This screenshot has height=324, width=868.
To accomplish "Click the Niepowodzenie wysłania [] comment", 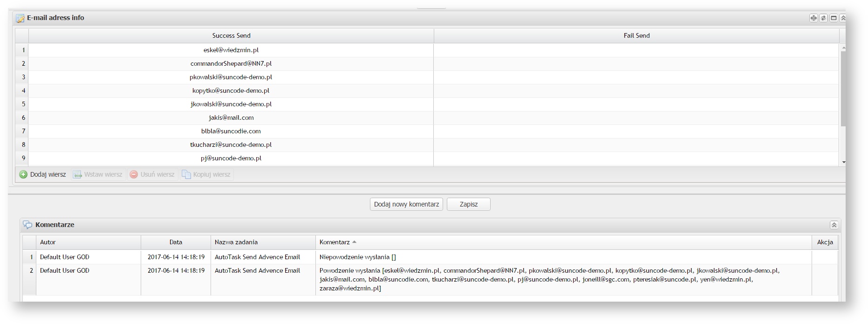I will tap(358, 257).
